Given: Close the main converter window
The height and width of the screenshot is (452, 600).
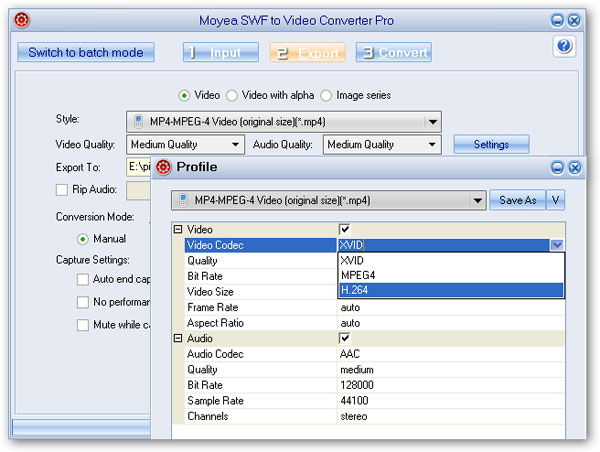Looking at the screenshot, I should point(574,20).
